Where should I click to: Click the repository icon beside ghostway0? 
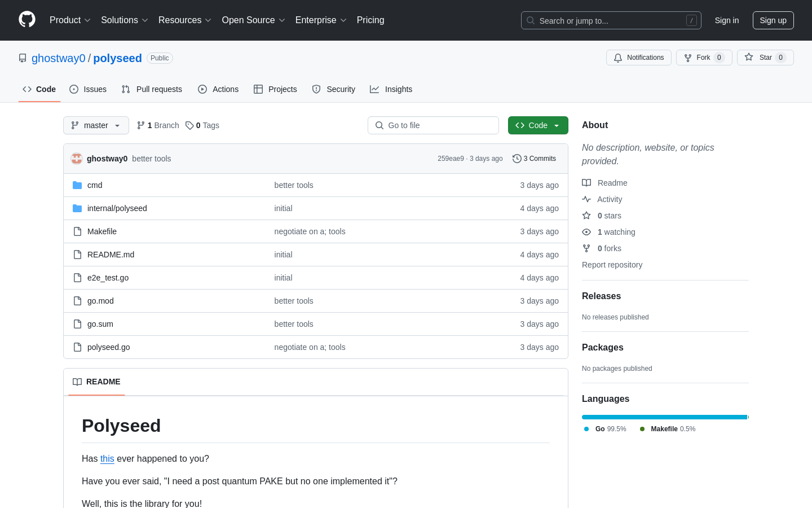23,58
